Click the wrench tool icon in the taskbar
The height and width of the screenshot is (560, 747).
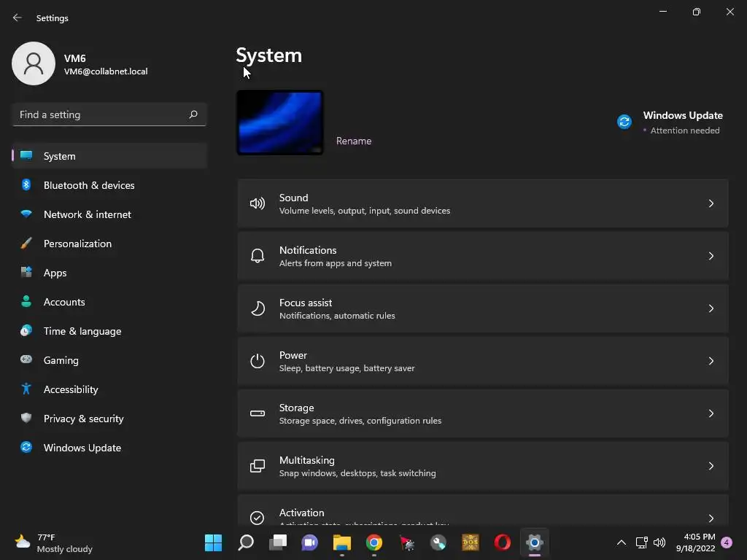point(438,542)
